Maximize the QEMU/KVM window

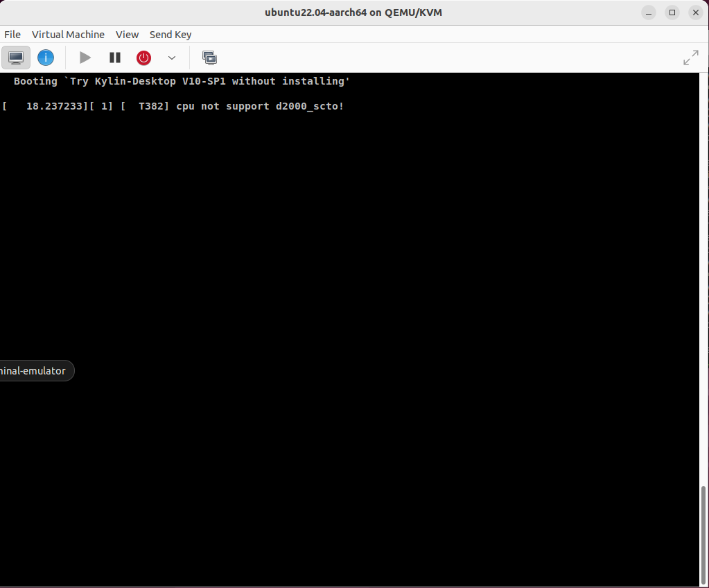coord(672,12)
